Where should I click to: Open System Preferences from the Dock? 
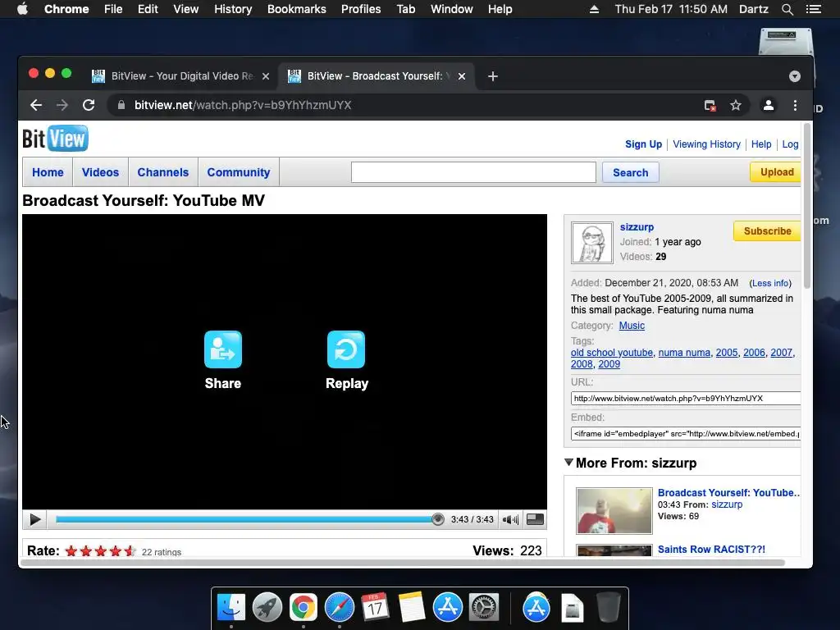[x=484, y=608]
